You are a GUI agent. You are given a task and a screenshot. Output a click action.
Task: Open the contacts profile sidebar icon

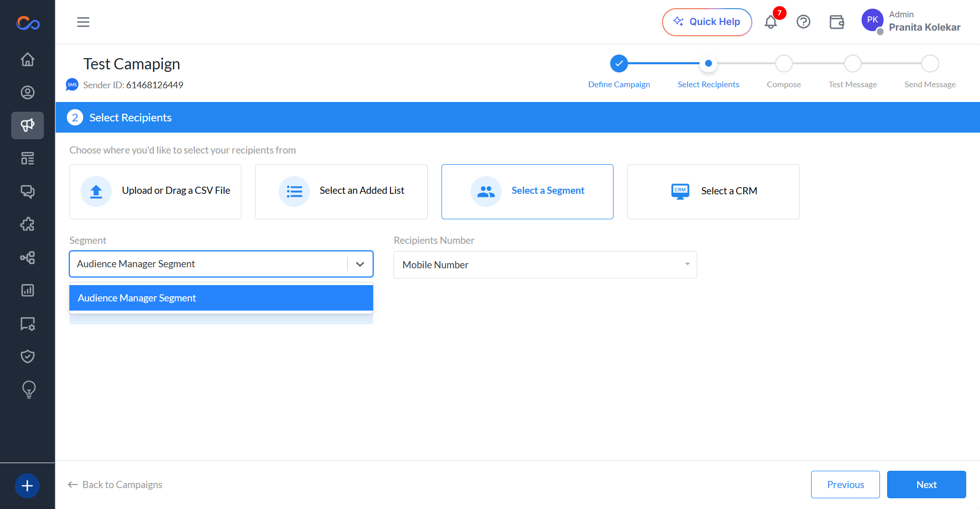28,92
